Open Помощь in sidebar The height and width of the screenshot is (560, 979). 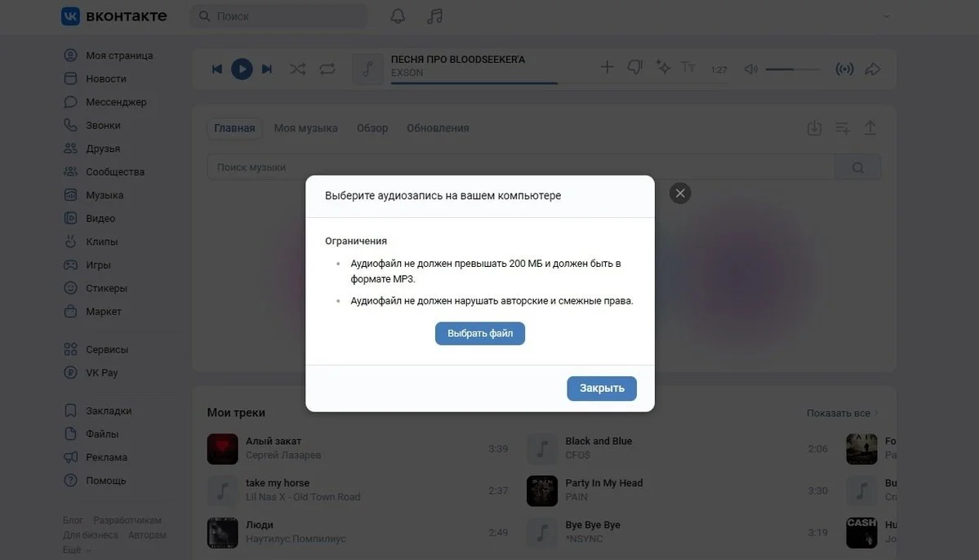coord(95,481)
